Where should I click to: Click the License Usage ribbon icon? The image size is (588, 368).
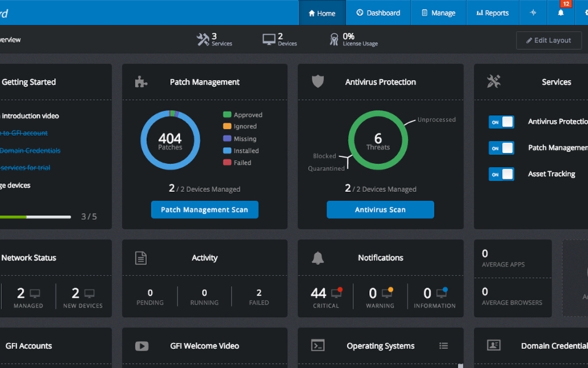coord(334,39)
